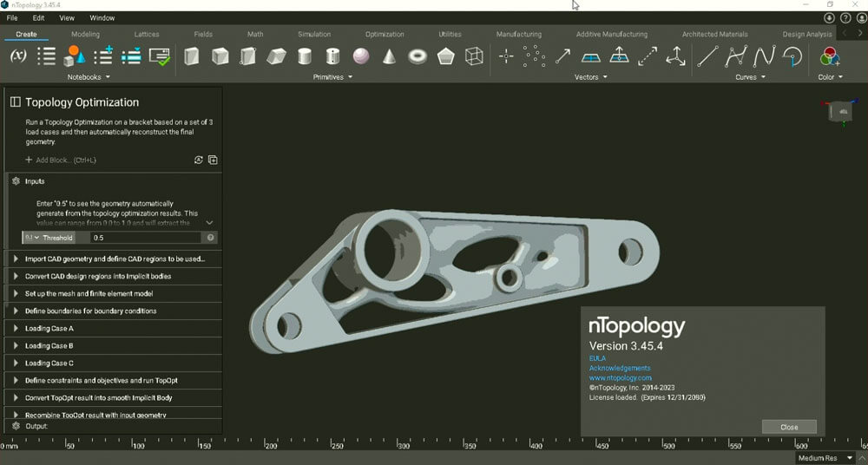Open the Color dropdown
868x465 pixels.
click(x=831, y=77)
